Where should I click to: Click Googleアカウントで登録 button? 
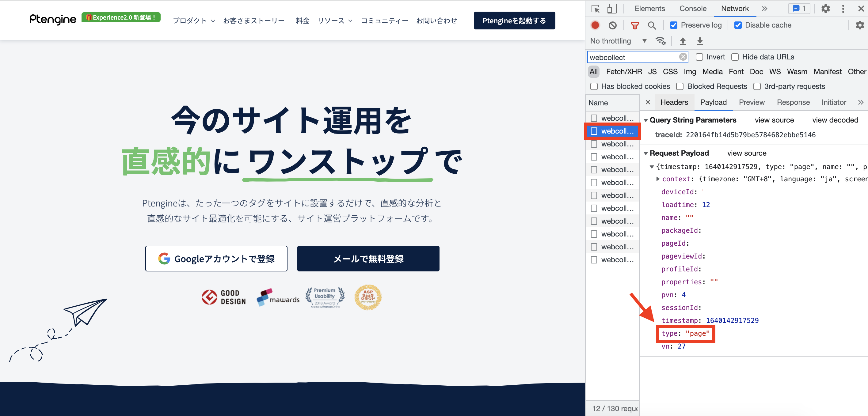(x=216, y=258)
